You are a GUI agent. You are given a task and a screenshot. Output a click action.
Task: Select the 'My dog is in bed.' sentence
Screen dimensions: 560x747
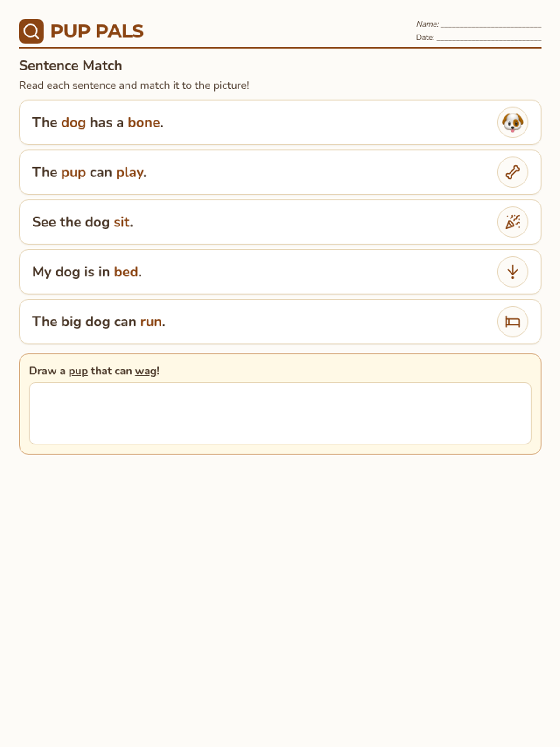point(87,272)
